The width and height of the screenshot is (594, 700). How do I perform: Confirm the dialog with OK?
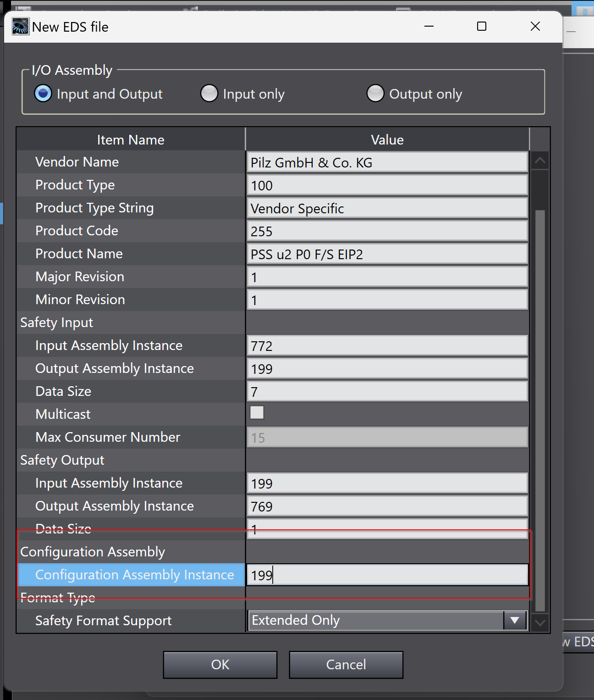pos(220,665)
